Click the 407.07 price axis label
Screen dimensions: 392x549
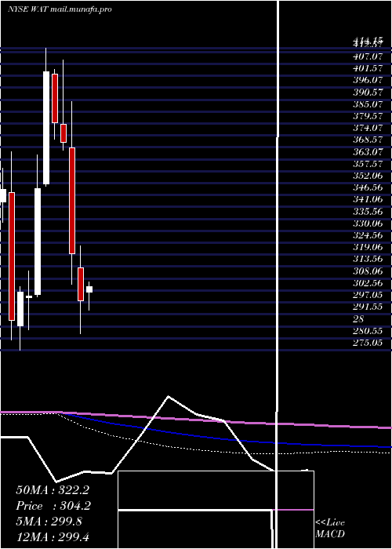[x=368, y=56]
